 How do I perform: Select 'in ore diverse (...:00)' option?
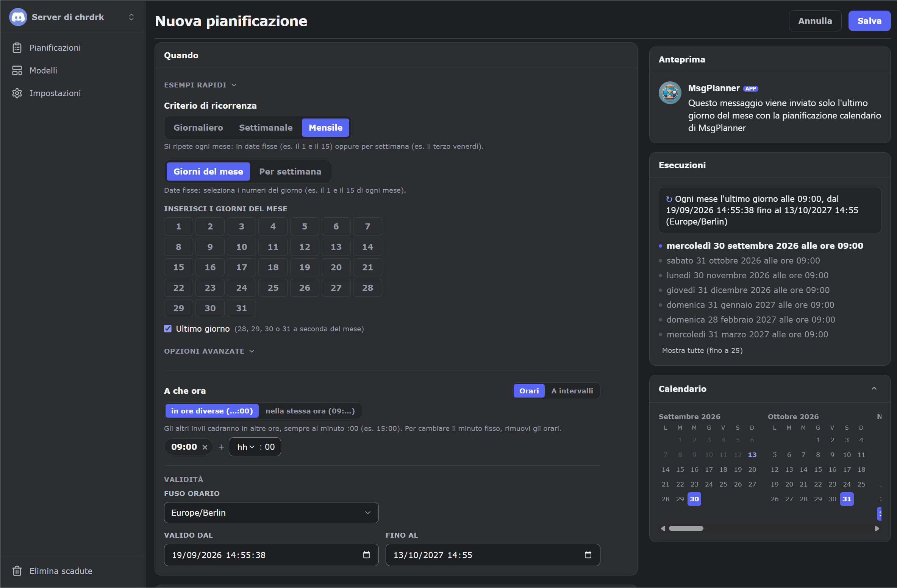click(212, 411)
